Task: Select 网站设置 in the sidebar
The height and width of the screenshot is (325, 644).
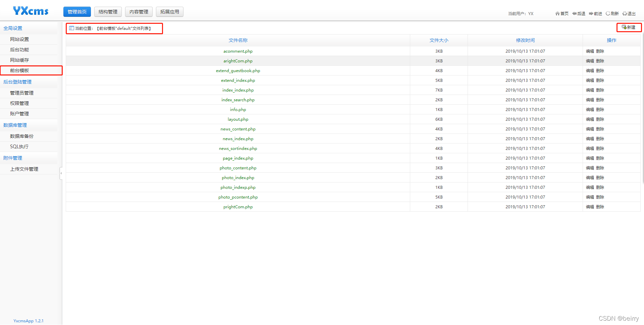Action: point(19,40)
